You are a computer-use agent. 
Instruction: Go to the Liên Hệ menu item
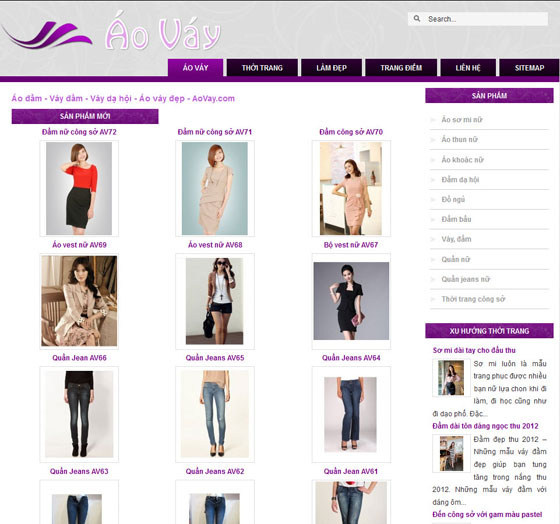tap(468, 68)
